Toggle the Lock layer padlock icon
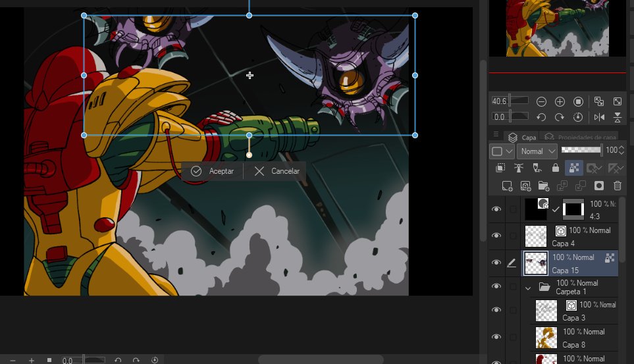The image size is (634, 364). point(556,168)
